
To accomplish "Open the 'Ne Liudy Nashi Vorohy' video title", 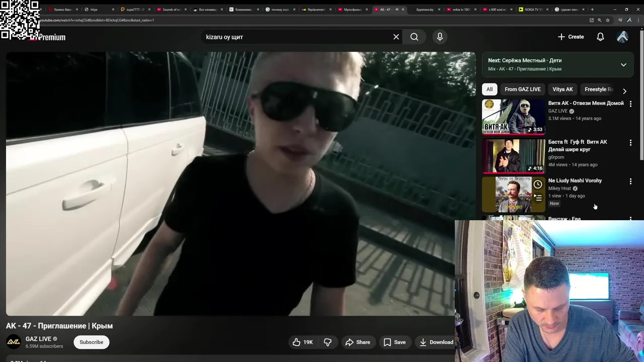I will [575, 180].
